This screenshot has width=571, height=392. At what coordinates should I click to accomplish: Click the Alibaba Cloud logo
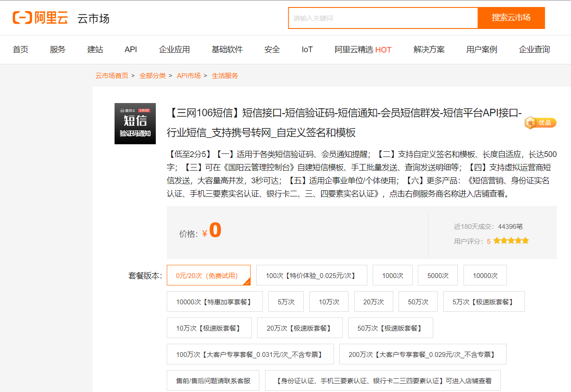coord(40,18)
